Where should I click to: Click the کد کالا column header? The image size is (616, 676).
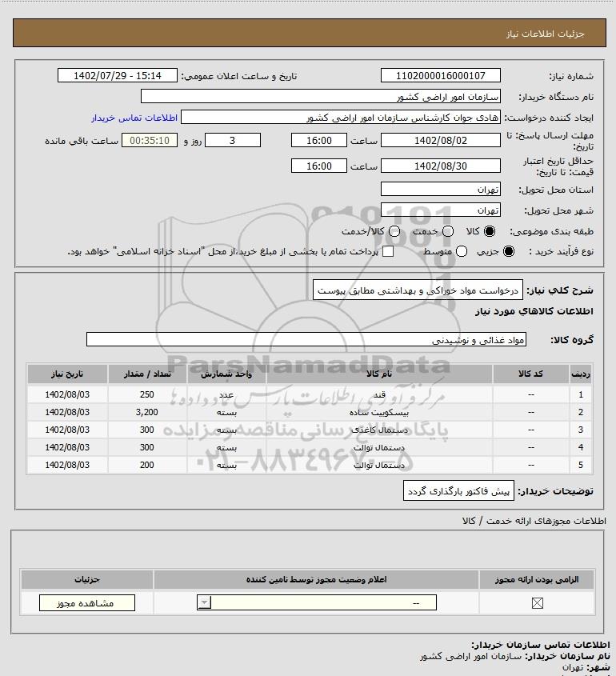coord(530,374)
